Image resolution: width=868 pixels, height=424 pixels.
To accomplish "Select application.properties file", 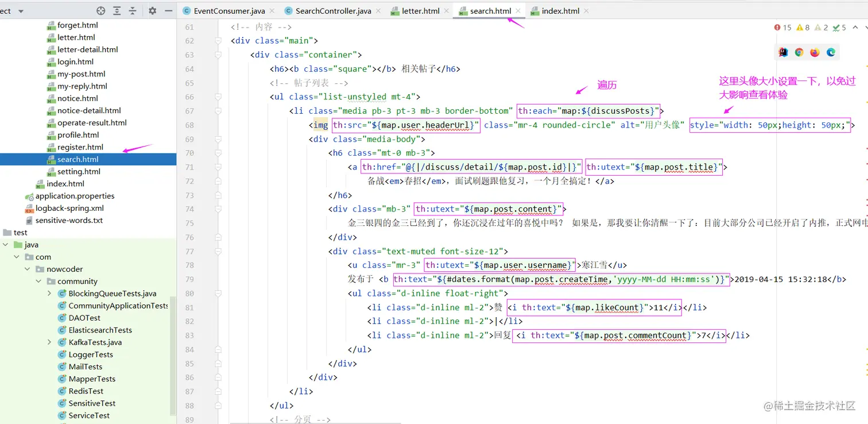I will (75, 196).
